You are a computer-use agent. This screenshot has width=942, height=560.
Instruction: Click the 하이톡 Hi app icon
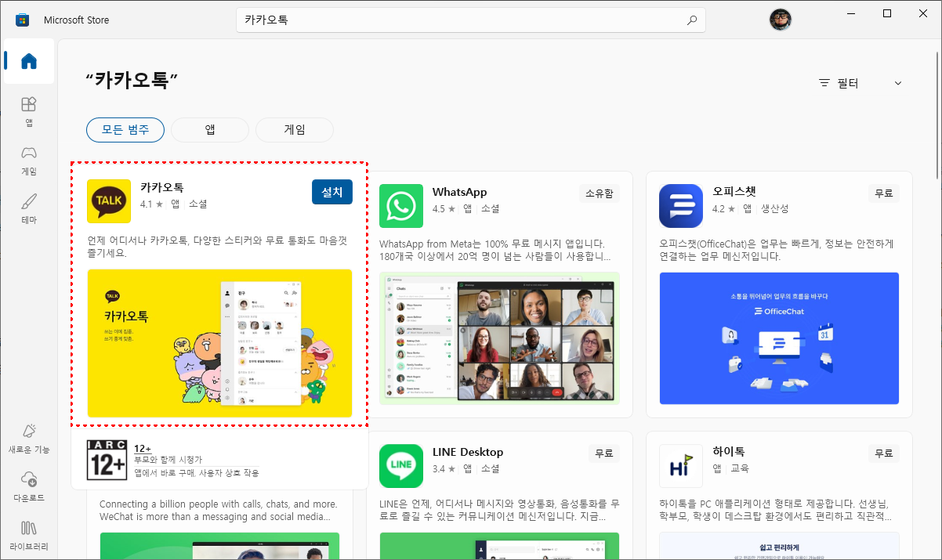pyautogui.click(x=681, y=466)
